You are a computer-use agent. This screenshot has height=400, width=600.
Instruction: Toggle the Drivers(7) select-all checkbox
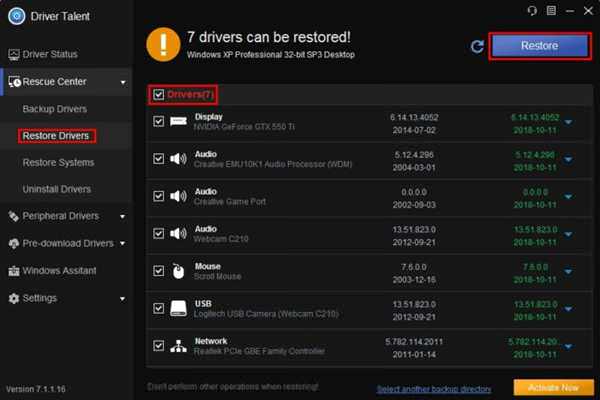point(158,95)
